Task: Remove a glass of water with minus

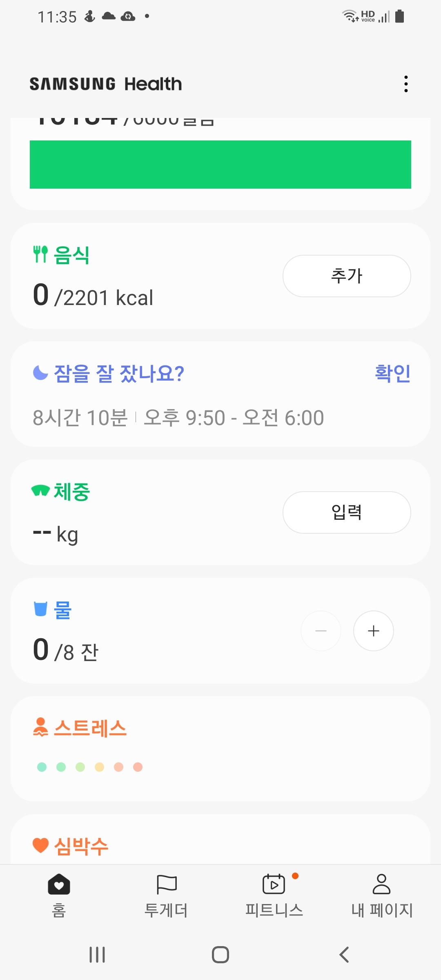Action: tap(321, 631)
